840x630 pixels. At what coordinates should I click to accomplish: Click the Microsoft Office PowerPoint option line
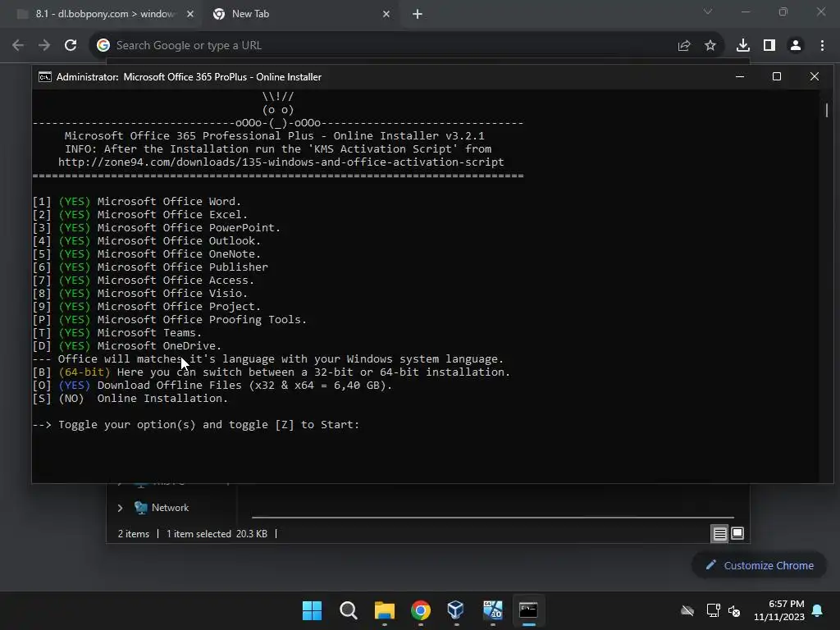tap(157, 228)
